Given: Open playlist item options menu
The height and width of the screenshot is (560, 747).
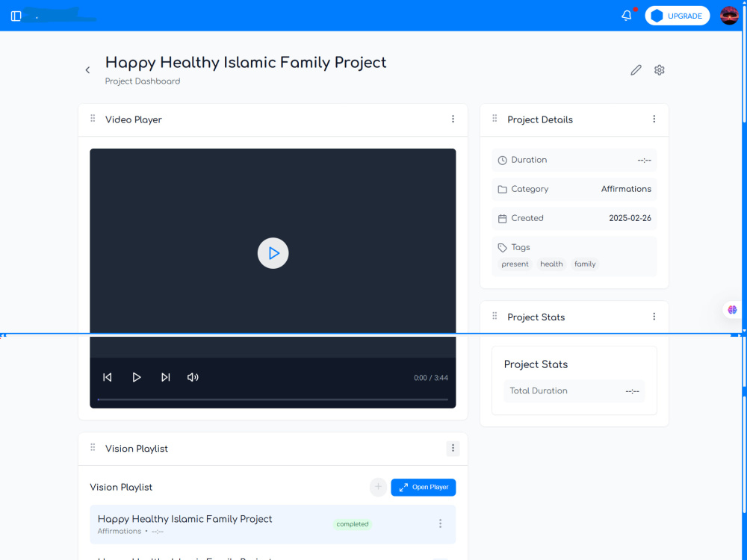Looking at the screenshot, I should tap(440, 524).
